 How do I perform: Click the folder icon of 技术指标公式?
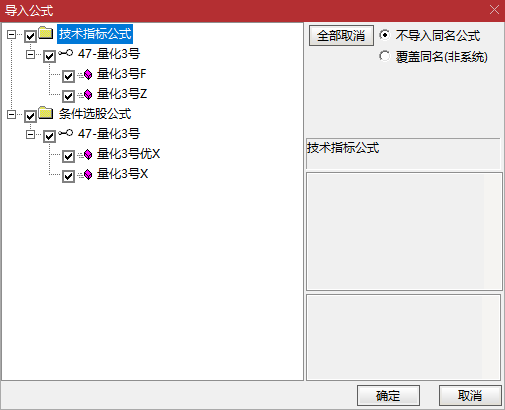(x=46, y=33)
